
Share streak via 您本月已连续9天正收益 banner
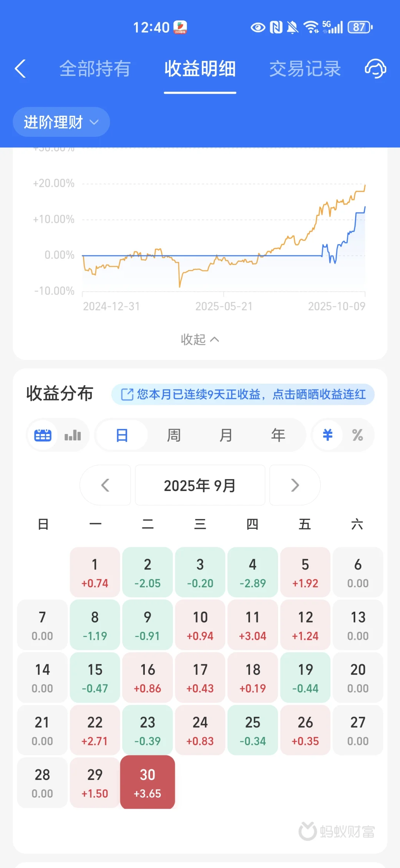pyautogui.click(x=243, y=394)
